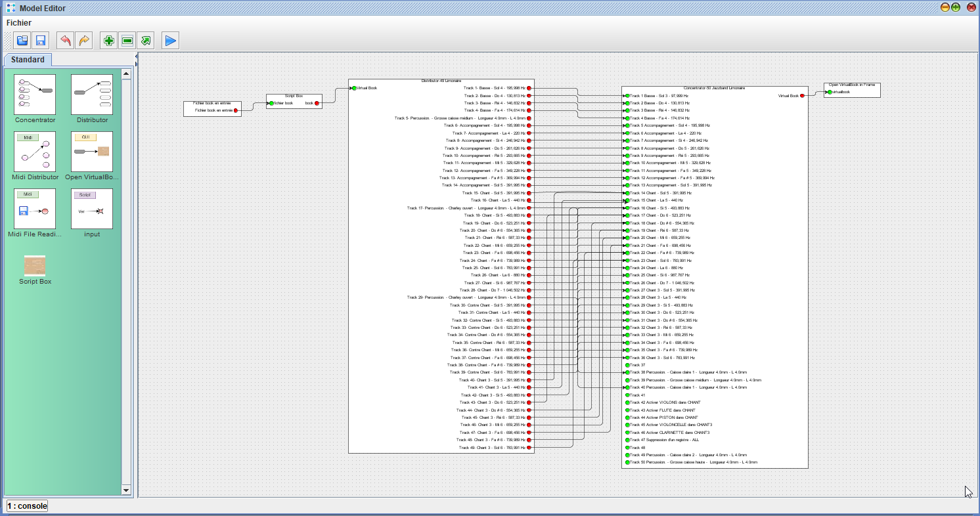The image size is (980, 516).
Task: Choose the Script Box palette item
Action: 35,266
